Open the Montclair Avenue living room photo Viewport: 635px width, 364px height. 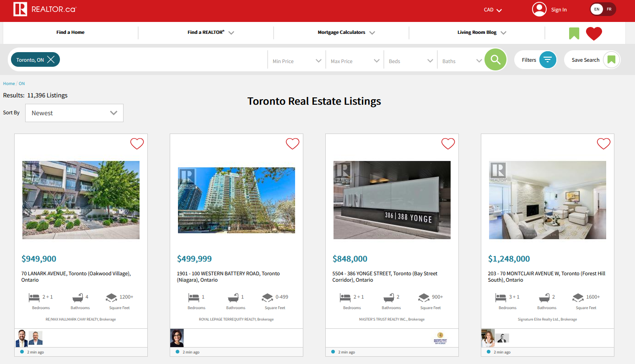point(548,200)
